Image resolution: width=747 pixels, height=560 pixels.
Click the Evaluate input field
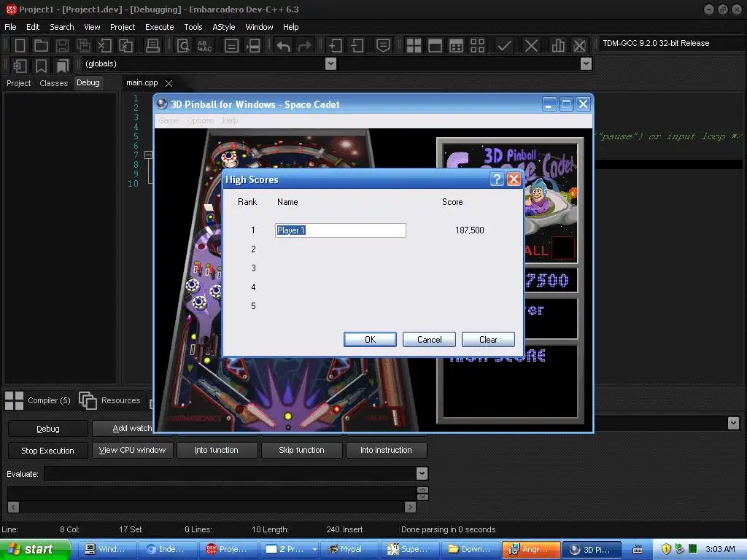pos(231,473)
